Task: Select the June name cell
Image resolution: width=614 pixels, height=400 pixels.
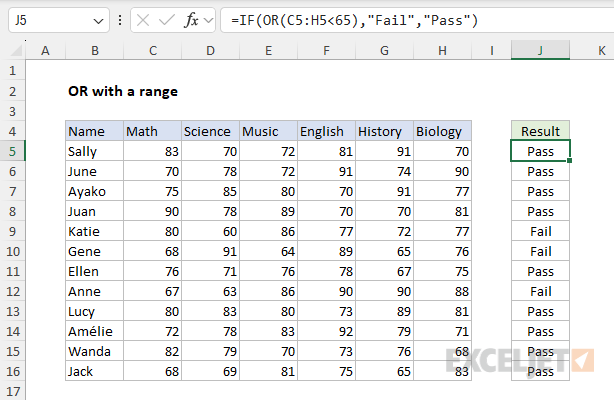Action: click(x=94, y=171)
